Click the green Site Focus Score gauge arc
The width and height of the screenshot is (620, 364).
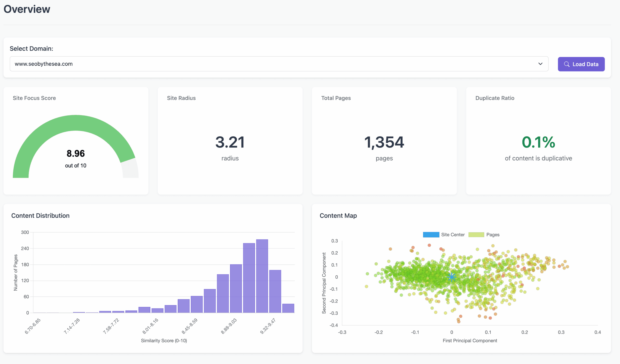point(76,123)
